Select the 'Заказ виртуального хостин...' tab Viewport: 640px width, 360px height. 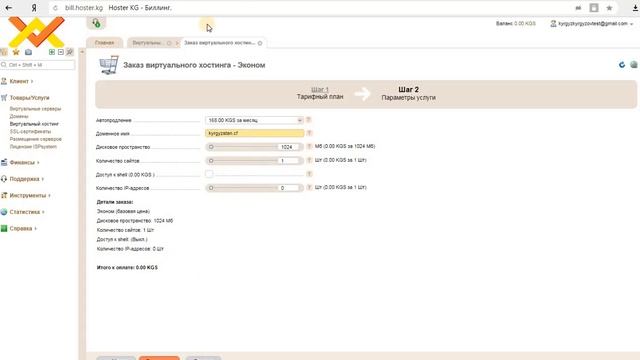(x=219, y=43)
